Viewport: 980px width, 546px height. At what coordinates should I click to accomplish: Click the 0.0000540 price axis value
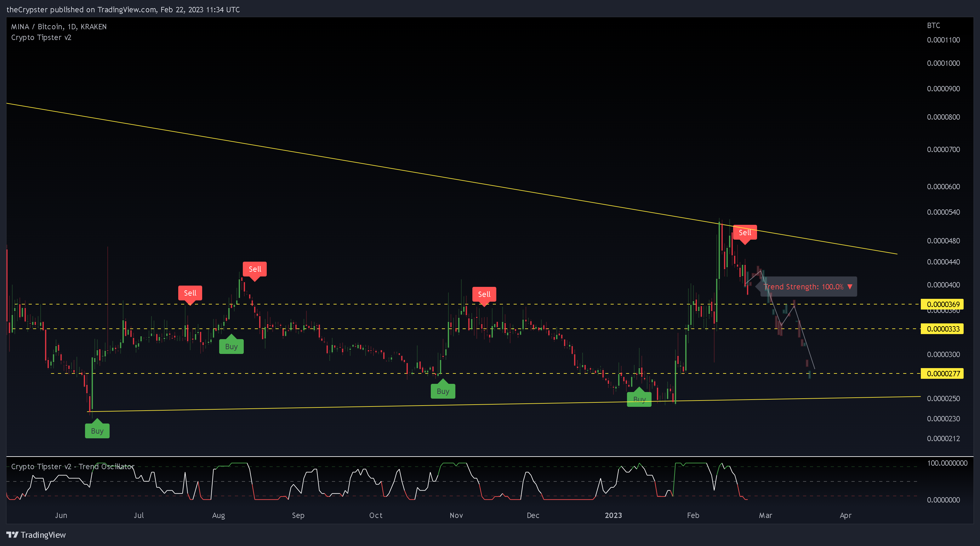(x=943, y=212)
